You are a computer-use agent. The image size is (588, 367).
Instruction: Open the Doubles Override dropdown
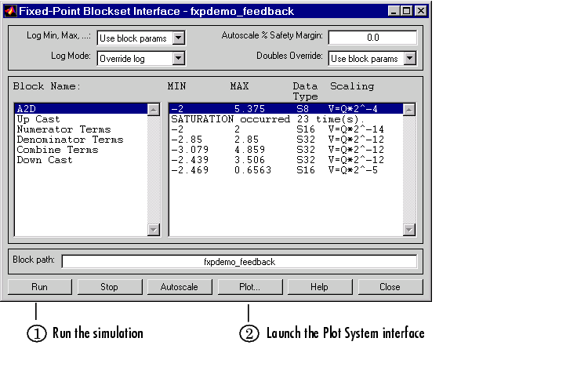point(410,58)
